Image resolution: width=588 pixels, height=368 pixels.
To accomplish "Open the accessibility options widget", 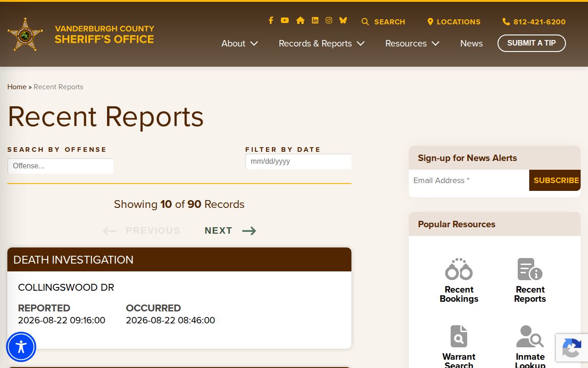I will coord(21,347).
